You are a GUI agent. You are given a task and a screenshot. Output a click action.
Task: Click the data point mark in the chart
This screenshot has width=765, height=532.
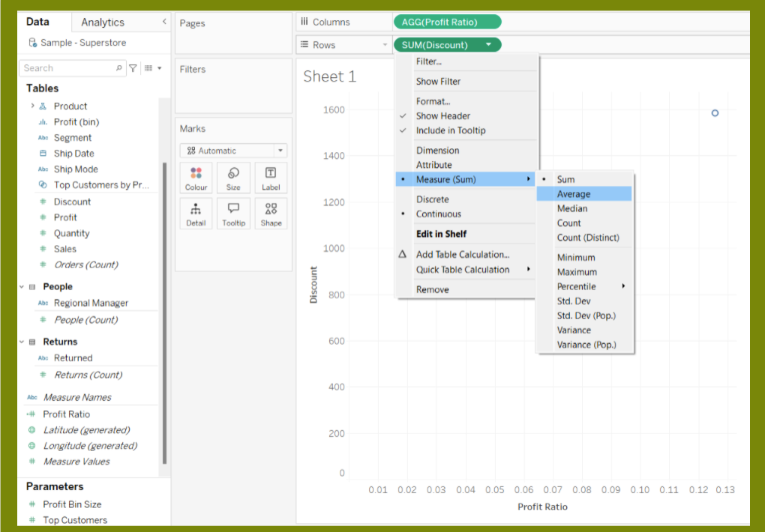(x=715, y=113)
